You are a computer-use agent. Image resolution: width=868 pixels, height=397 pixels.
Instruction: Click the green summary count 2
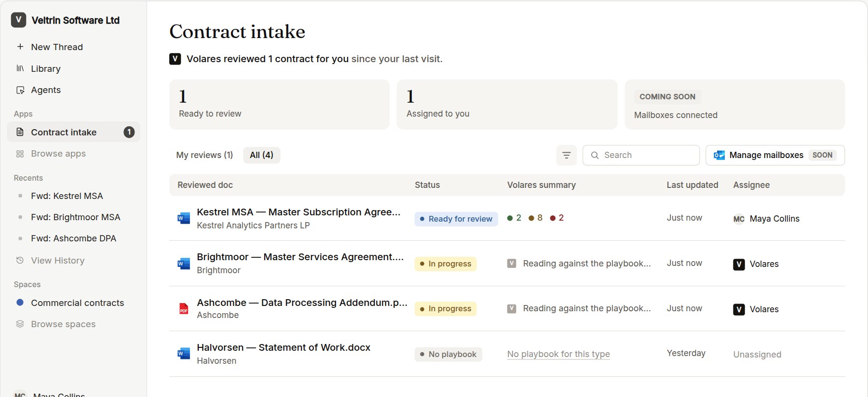(515, 218)
